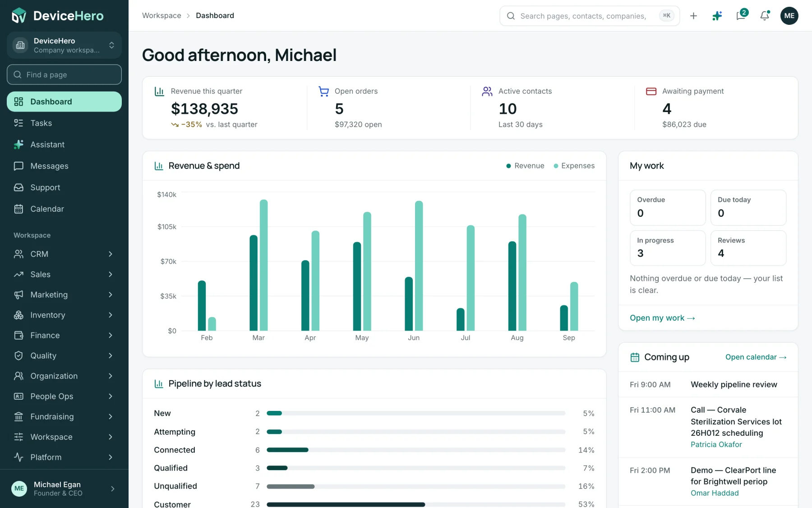
Task: Click the Workspace breadcrumb
Action: tap(161, 15)
